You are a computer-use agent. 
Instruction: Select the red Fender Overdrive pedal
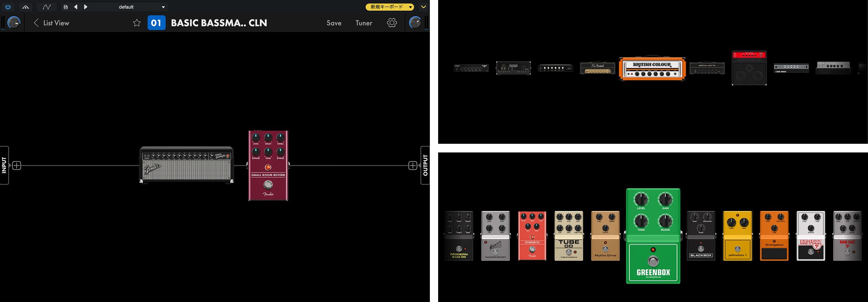click(x=532, y=236)
